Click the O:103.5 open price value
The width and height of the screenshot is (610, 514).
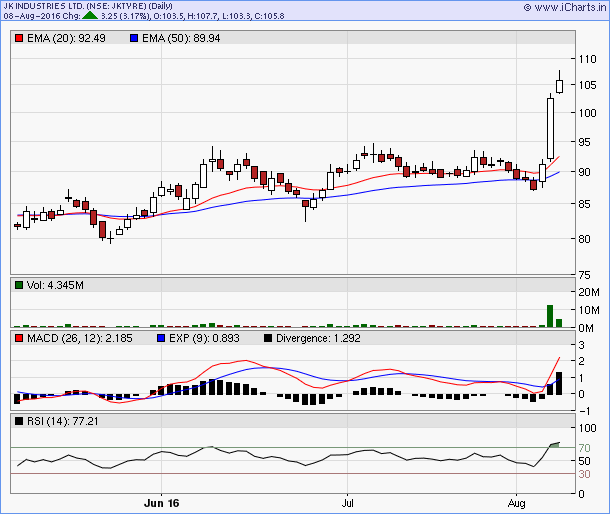(x=168, y=16)
